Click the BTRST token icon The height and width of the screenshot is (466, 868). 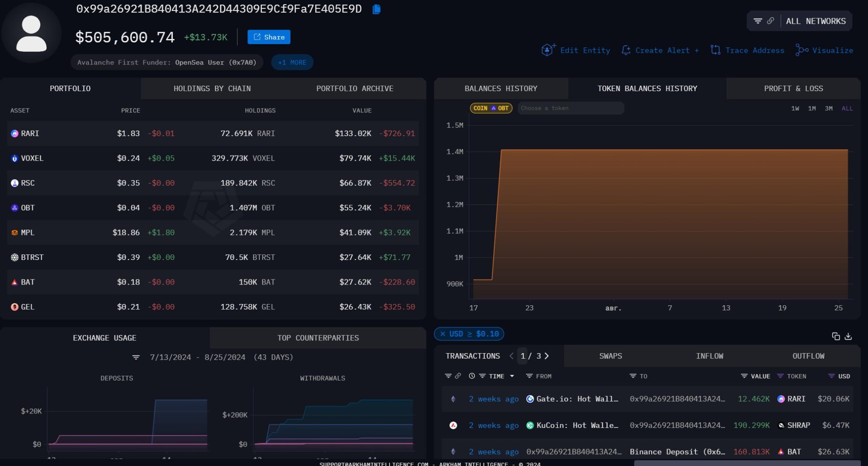[x=15, y=257]
